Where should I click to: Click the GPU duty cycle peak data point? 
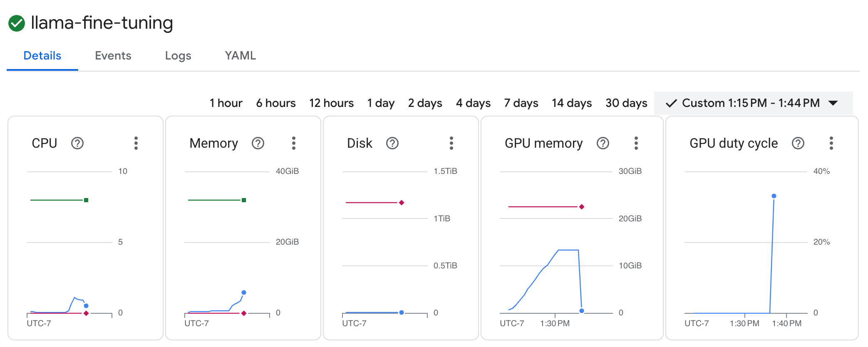tap(774, 196)
